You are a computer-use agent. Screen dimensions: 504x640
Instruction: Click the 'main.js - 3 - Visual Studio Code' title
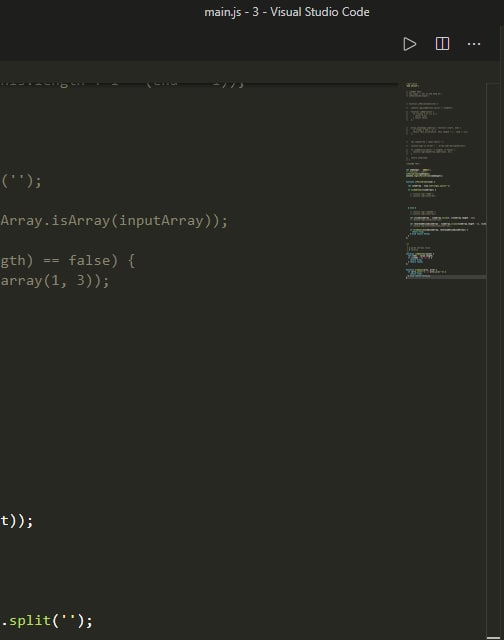tap(287, 12)
